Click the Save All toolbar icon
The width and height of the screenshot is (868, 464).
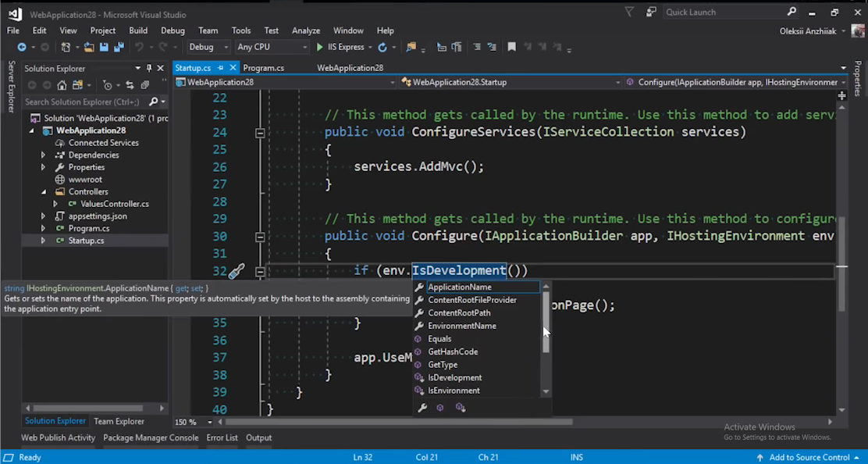click(x=119, y=47)
